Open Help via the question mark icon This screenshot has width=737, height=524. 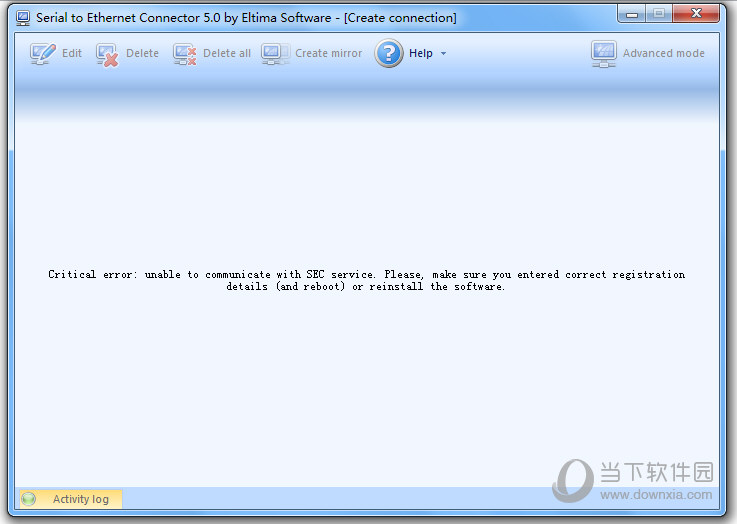(x=389, y=53)
